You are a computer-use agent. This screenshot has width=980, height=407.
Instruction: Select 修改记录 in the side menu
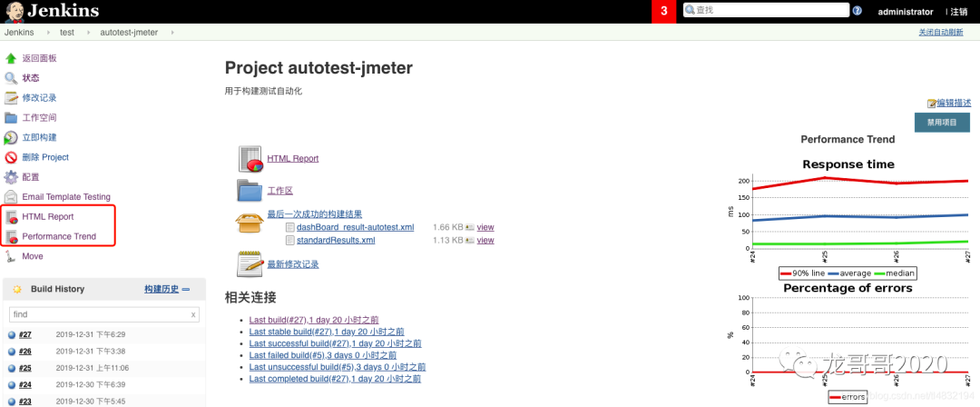click(39, 98)
